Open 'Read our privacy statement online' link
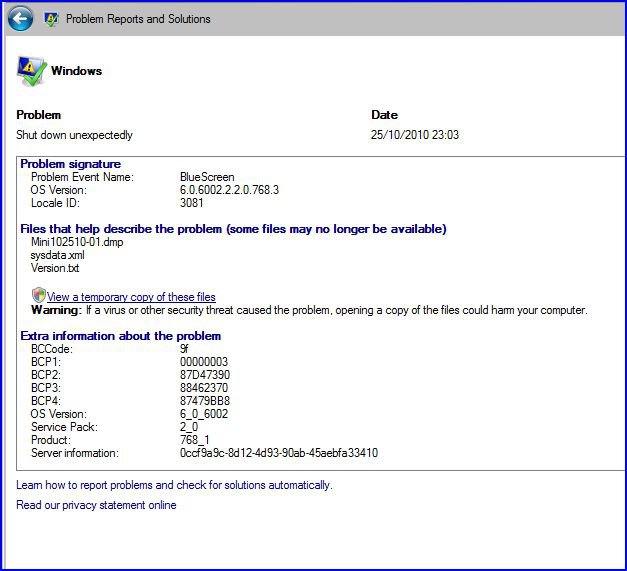 pos(96,505)
